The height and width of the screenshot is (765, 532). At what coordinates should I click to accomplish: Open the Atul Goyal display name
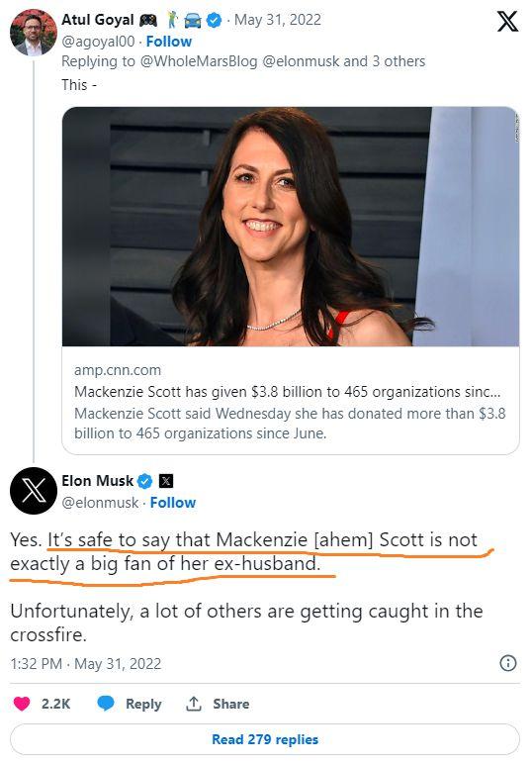[98, 20]
